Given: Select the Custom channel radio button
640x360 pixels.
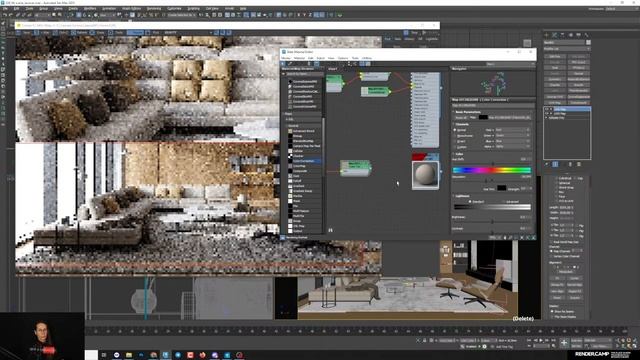Looking at the screenshot, I should pyautogui.click(x=456, y=147).
